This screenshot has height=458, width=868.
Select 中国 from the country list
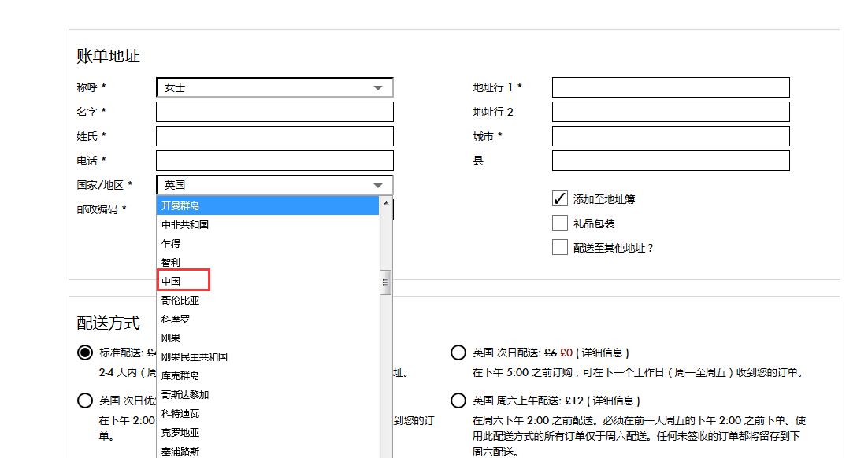171,281
